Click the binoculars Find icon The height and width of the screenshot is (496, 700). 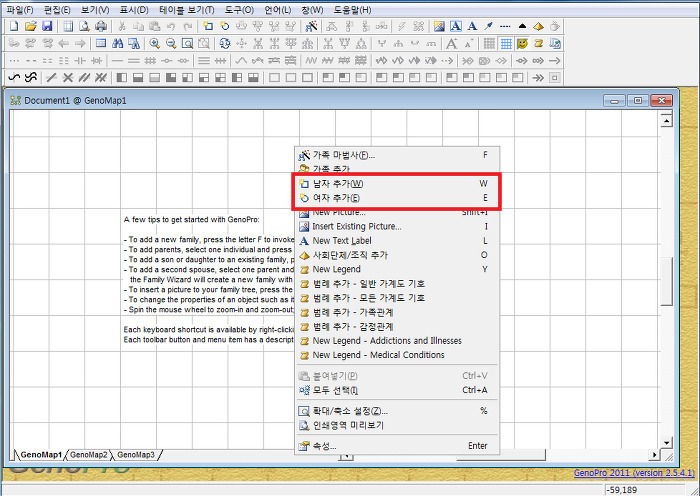point(117,43)
